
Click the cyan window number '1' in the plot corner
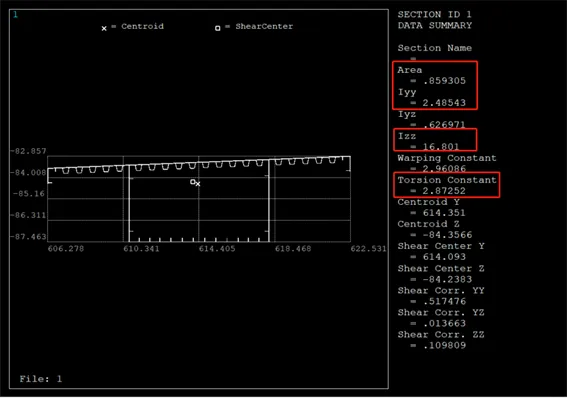(x=16, y=15)
